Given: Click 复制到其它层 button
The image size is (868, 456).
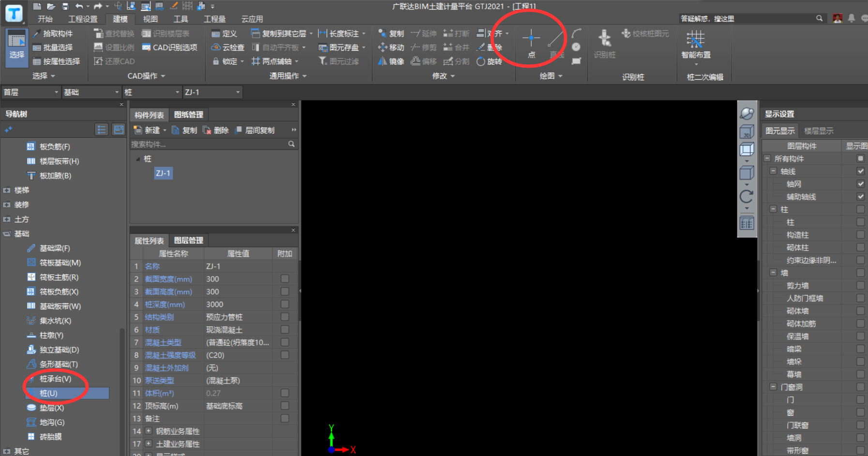Looking at the screenshot, I should tap(282, 33).
